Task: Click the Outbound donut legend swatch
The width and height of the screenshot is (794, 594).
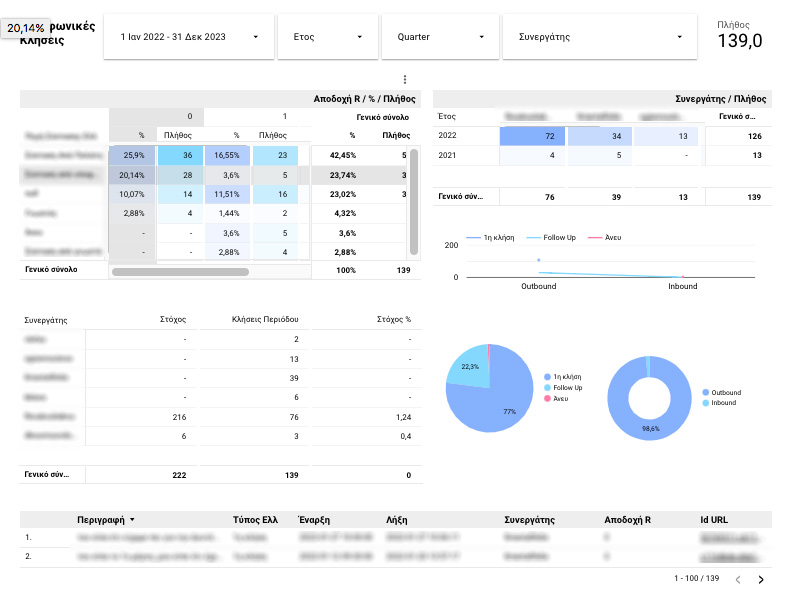Action: 705,392
